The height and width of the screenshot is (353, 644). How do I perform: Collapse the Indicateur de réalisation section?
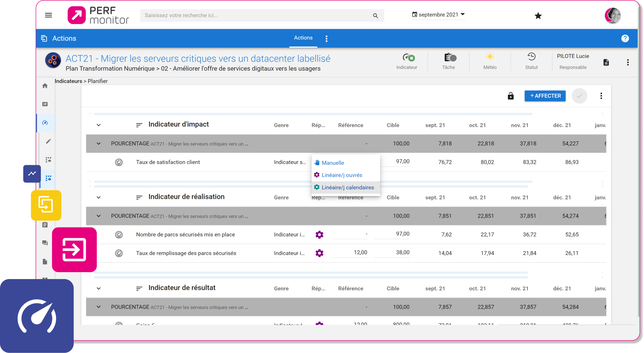click(99, 197)
